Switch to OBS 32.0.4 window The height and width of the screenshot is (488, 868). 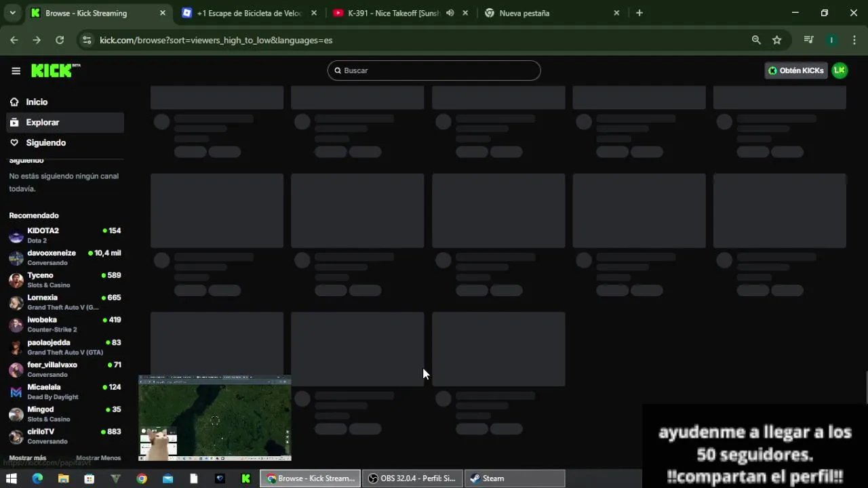412,479
